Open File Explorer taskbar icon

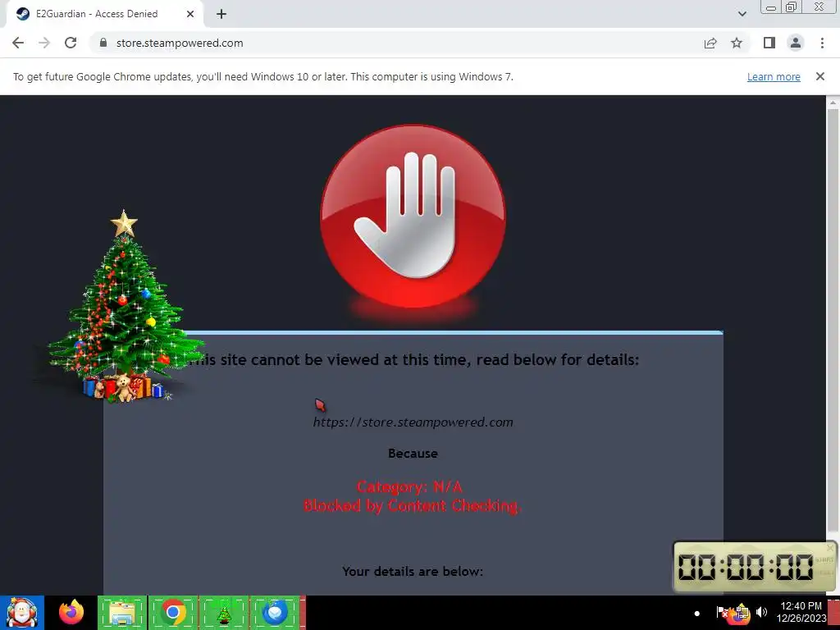pyautogui.click(x=122, y=613)
